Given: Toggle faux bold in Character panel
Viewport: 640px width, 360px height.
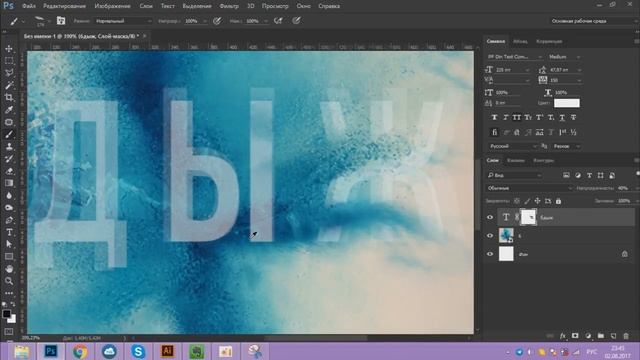Looking at the screenshot, I should point(494,118).
